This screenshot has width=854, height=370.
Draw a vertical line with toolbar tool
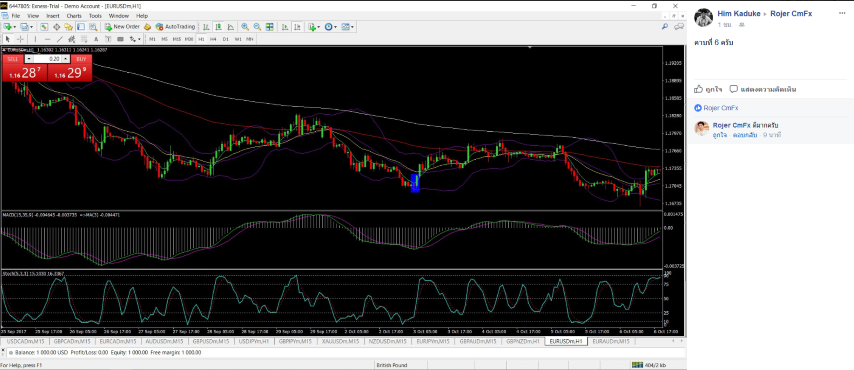click(x=35, y=39)
